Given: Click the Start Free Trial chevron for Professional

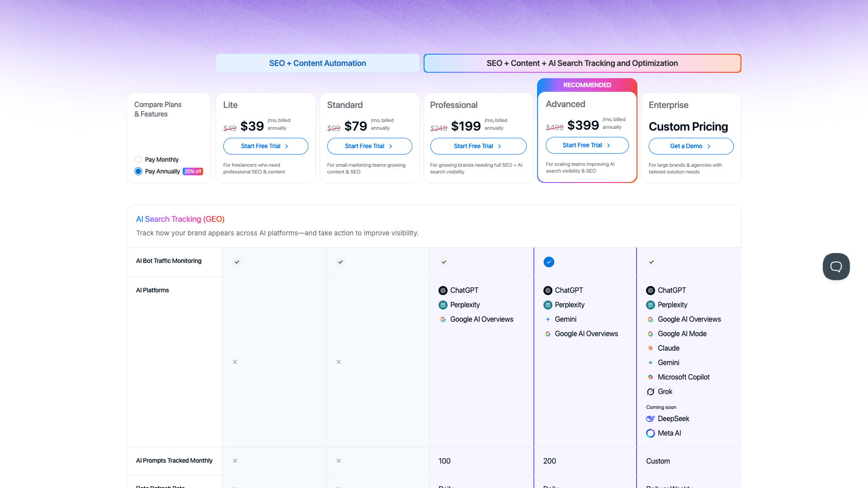Looking at the screenshot, I should tap(499, 146).
